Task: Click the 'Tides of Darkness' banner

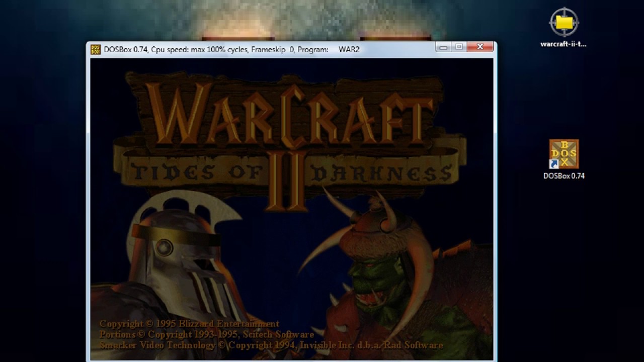Action: tap(289, 171)
